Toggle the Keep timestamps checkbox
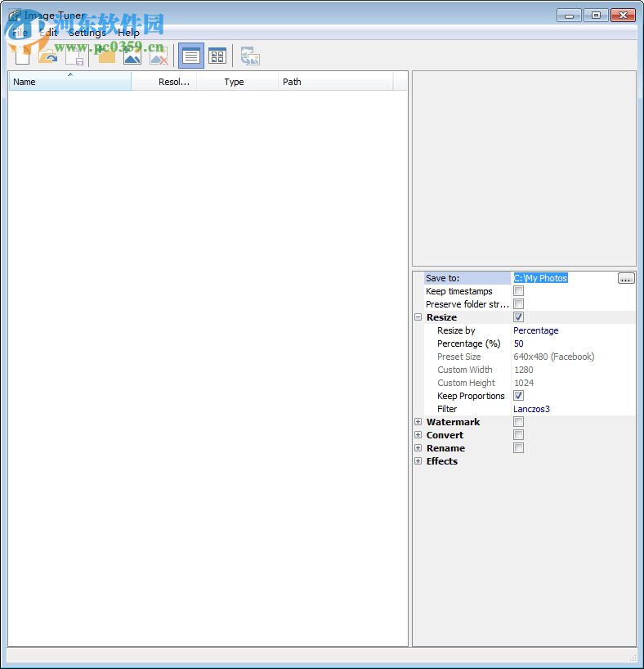Image resolution: width=644 pixels, height=669 pixels. tap(519, 291)
